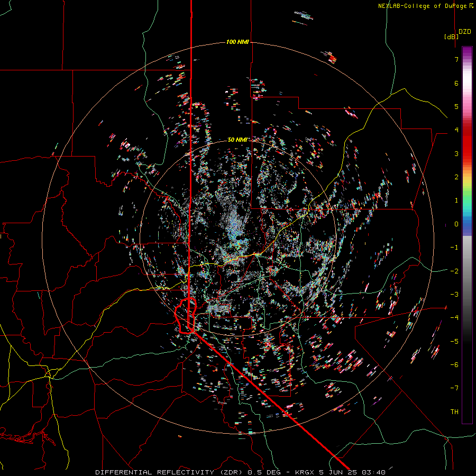Image resolution: width=476 pixels, height=476 pixels.
Task: Click the TH label on color scale
Action: 454,411
